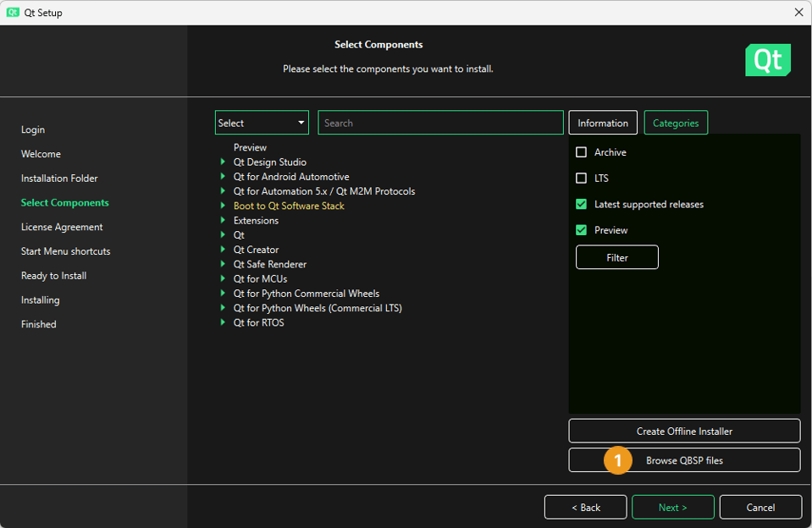The width and height of the screenshot is (812, 528).
Task: Expand Boot to Qt Software Stack arrow
Action: pyautogui.click(x=224, y=206)
